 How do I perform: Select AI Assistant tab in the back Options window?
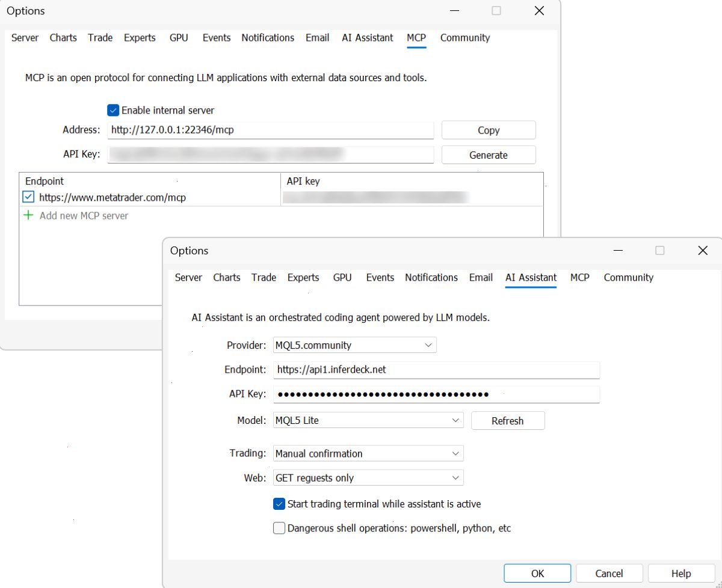pos(368,37)
